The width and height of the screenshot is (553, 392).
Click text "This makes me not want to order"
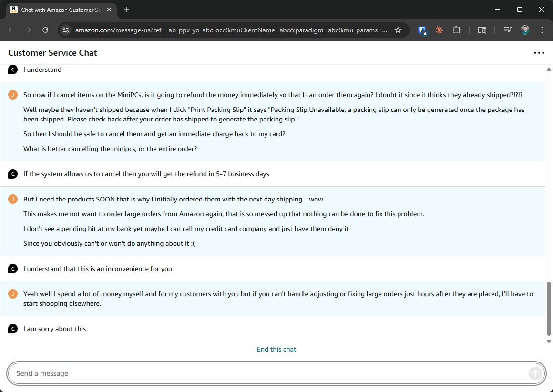pyautogui.click(x=224, y=214)
